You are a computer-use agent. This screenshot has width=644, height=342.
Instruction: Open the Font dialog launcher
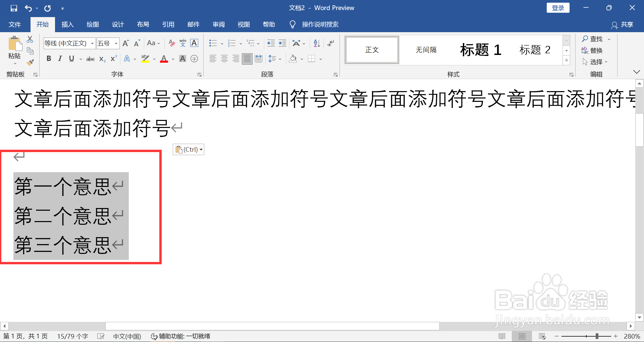200,75
